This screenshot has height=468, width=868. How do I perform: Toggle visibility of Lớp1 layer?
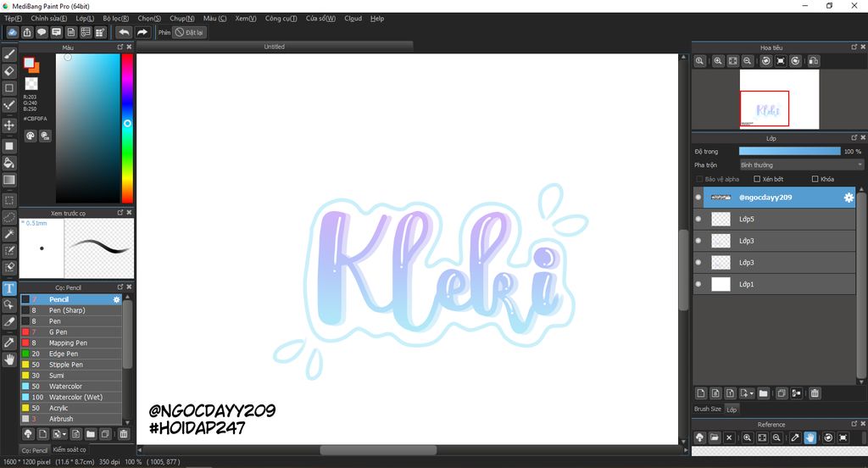click(698, 284)
